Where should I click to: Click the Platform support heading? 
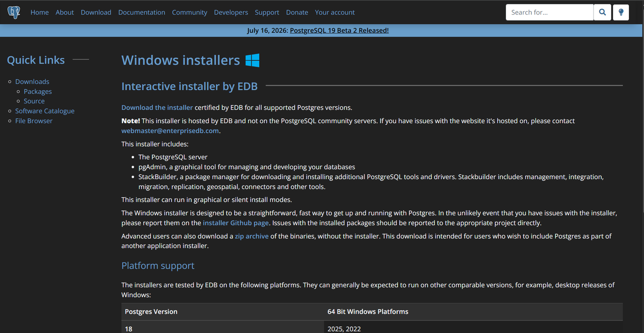click(x=158, y=266)
